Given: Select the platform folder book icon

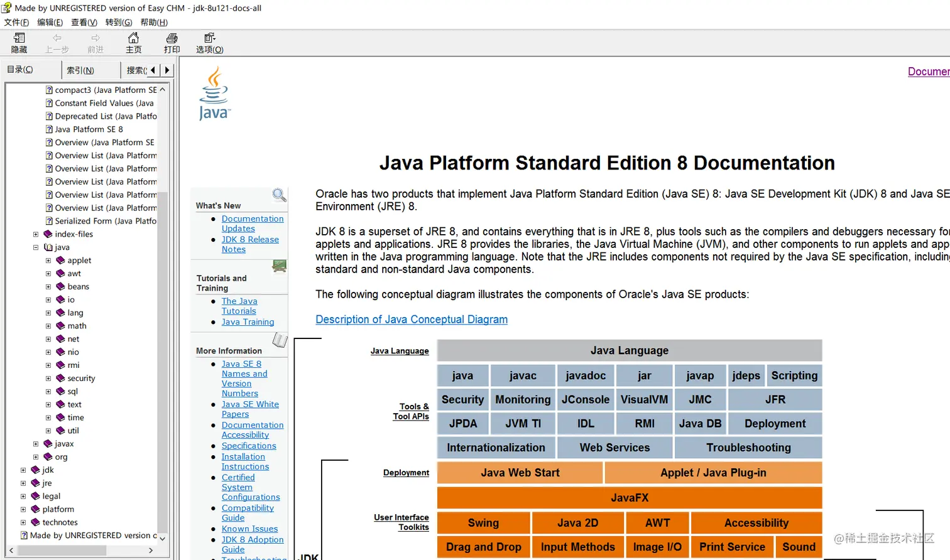Looking at the screenshot, I should tap(35, 509).
